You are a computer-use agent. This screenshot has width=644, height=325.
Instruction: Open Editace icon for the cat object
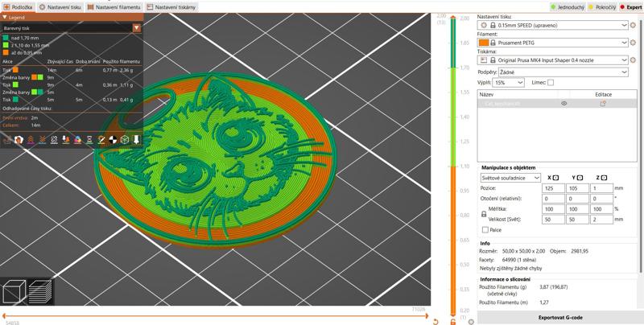[x=603, y=104]
